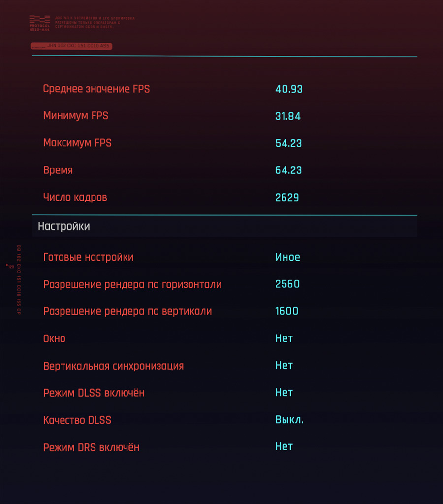
Task: Click the Protocol 6520-A44 logo icon
Action: (40, 23)
